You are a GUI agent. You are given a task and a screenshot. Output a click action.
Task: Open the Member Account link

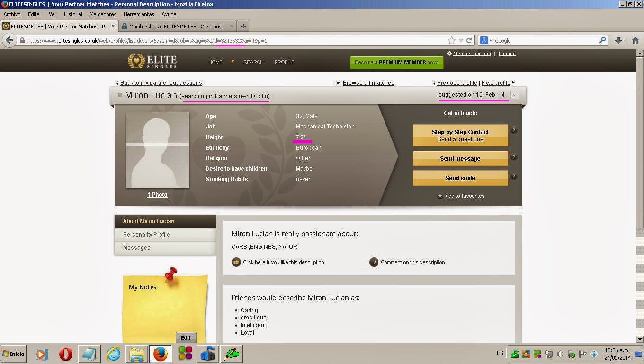pos(472,54)
